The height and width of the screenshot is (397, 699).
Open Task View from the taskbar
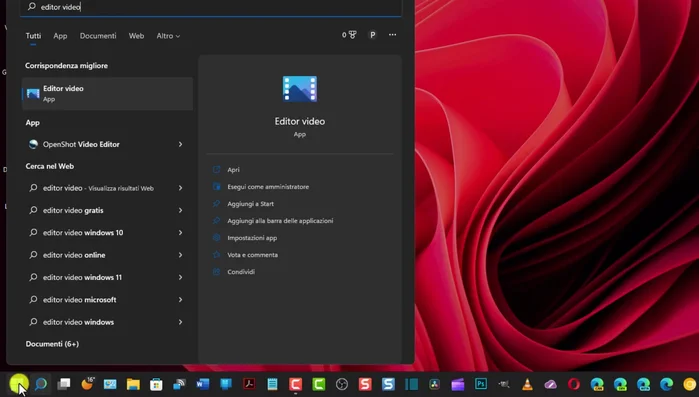click(64, 384)
